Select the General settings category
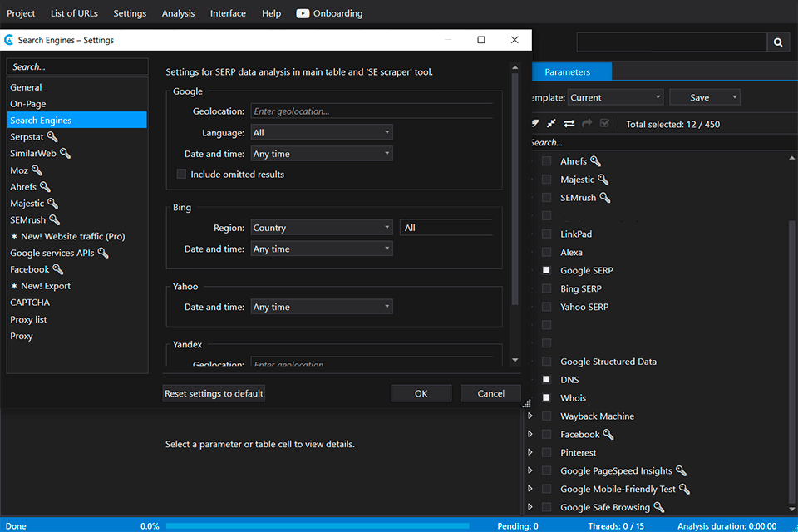 pos(76,87)
